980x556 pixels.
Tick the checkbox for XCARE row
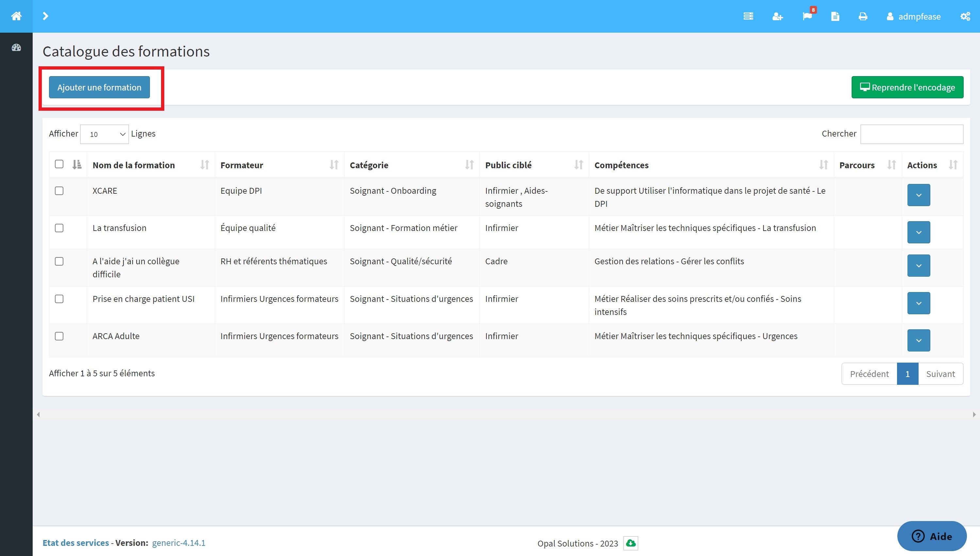pos(59,190)
